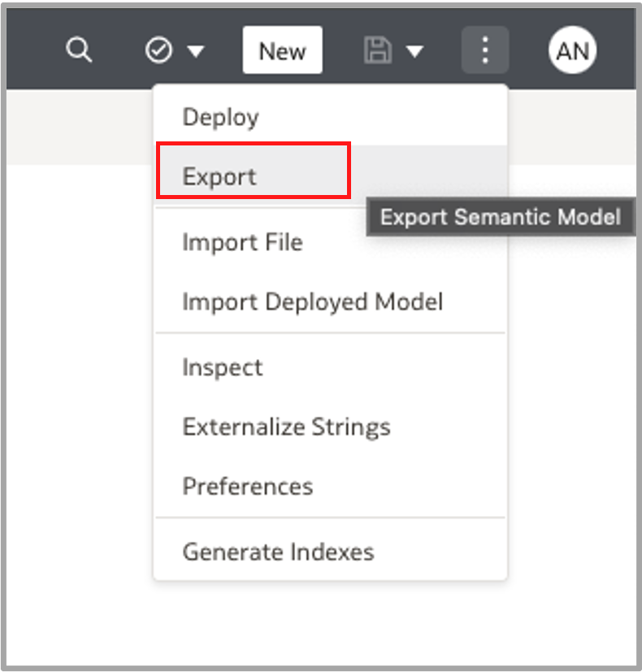Click the consistency check circle icon
642x672 pixels.
[158, 50]
